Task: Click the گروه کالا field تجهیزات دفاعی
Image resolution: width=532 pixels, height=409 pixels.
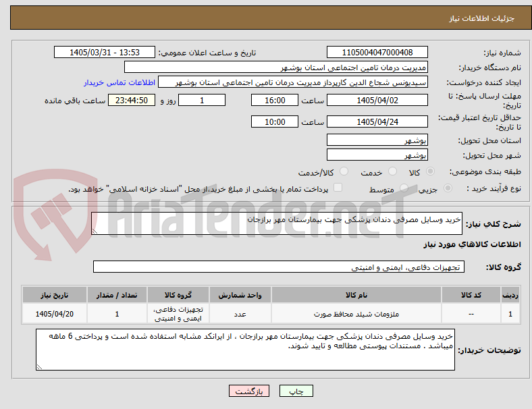Action: click(x=279, y=267)
